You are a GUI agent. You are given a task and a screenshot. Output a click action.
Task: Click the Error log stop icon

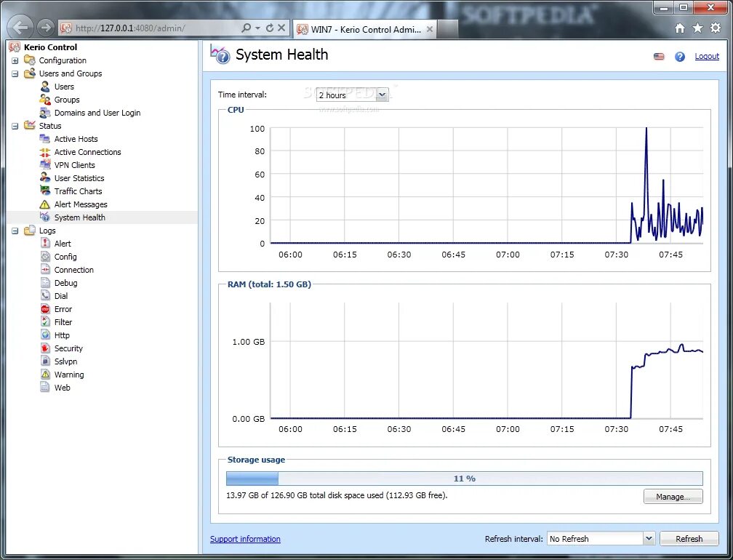pos(45,309)
